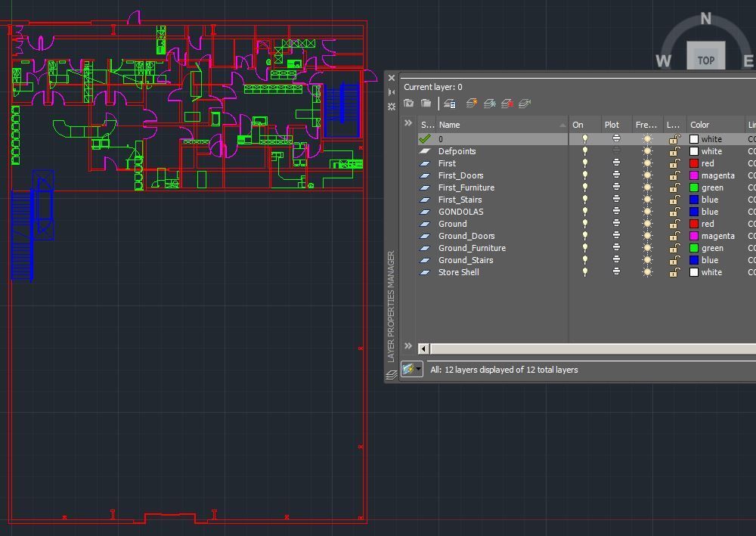Click the 'Current layer: 0' label
Viewport: 756px width, 536px height.
click(x=433, y=87)
